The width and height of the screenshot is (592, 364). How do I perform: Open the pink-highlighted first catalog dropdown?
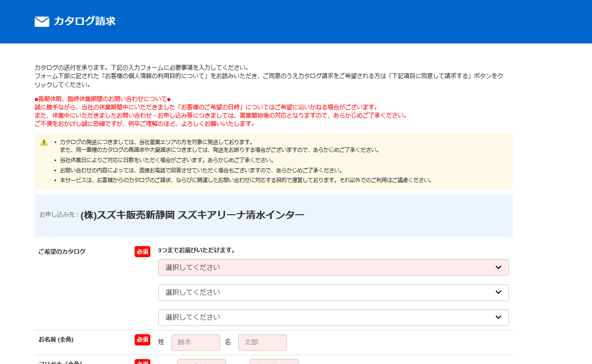pyautogui.click(x=333, y=267)
